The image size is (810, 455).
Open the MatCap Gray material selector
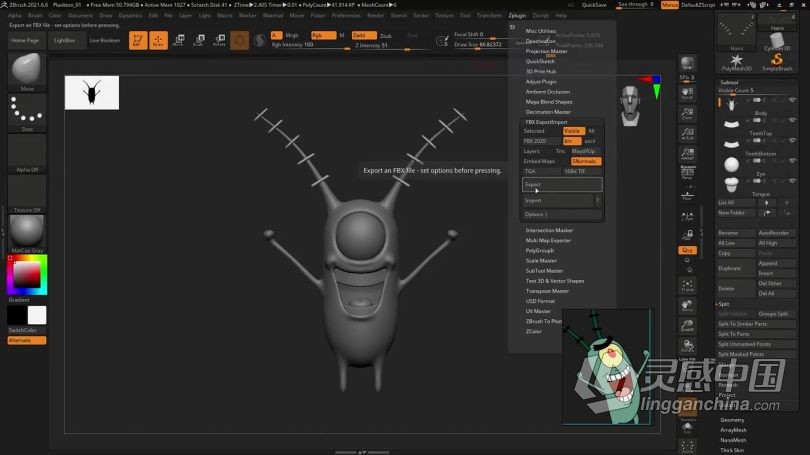click(27, 233)
